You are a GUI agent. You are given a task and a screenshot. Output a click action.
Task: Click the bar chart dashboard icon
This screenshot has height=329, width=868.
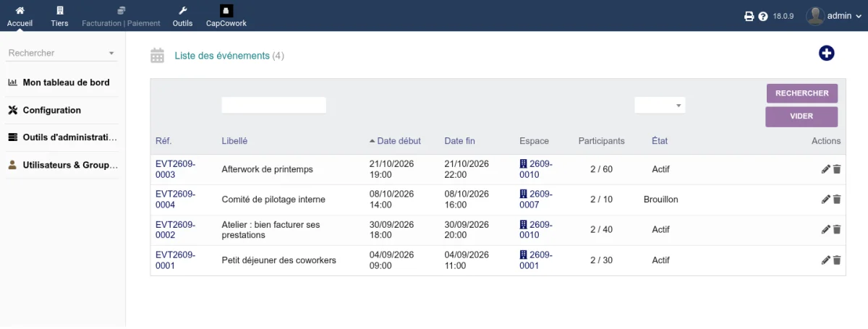pos(12,82)
